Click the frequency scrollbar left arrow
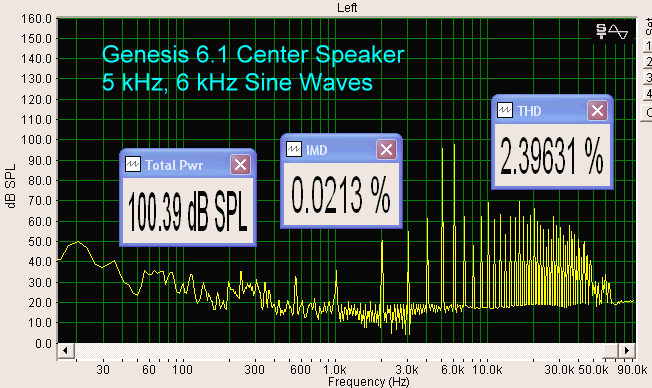This screenshot has width=652, height=388. [x=66, y=350]
